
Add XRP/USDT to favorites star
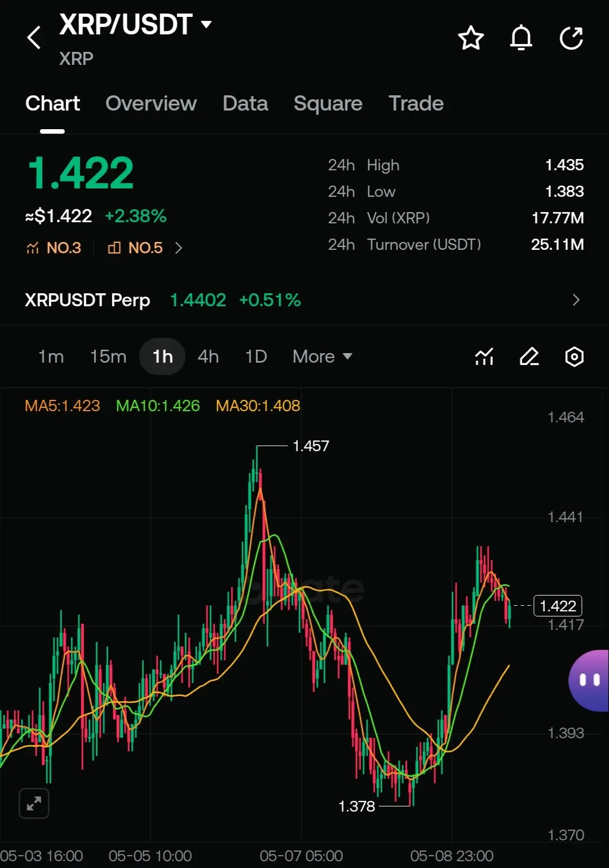coord(470,38)
